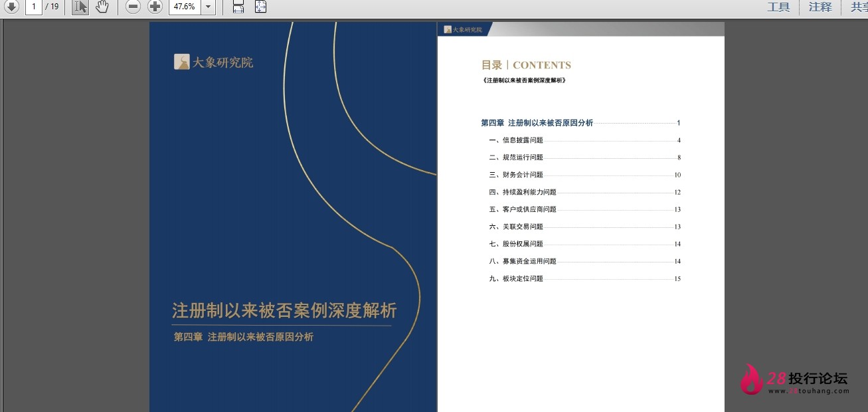Click page number 10 for 财务会计问题
Viewport: 868px width, 412px height.
click(677, 175)
